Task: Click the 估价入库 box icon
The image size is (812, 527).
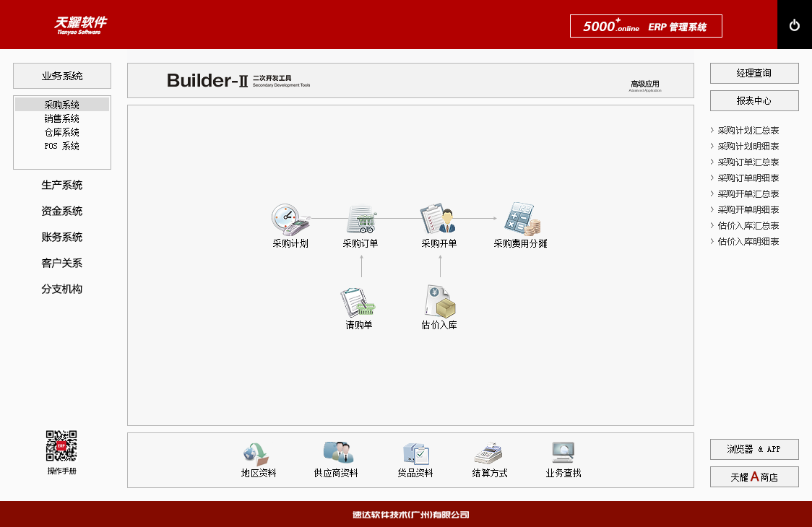Action: [440, 302]
